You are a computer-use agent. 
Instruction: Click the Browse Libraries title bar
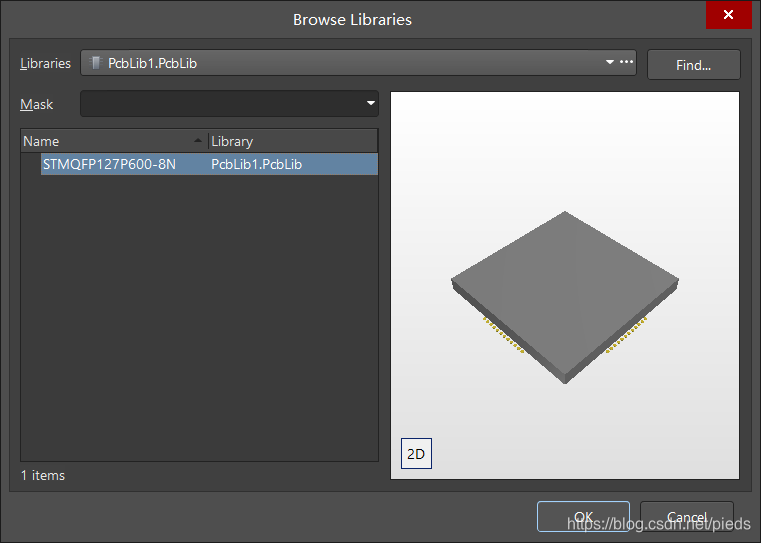coord(352,19)
